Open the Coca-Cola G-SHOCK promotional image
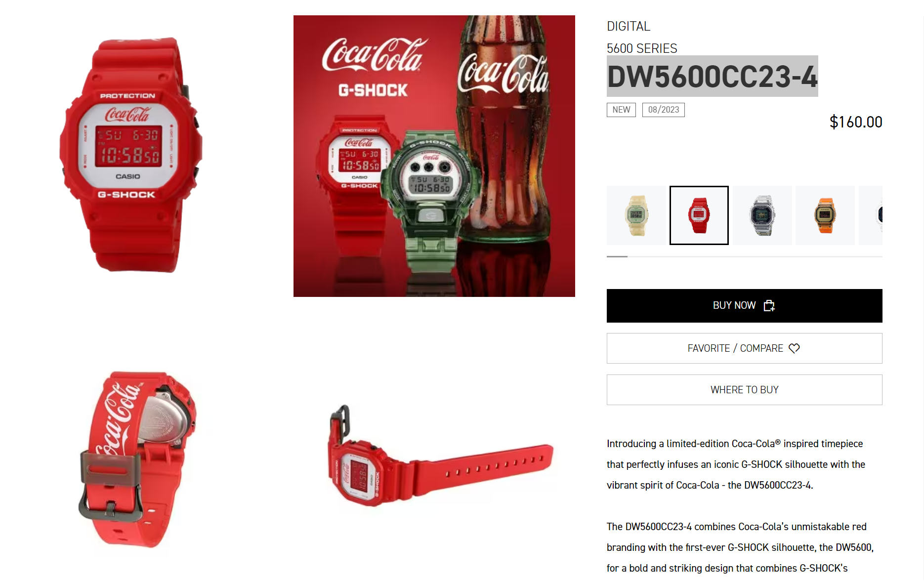Image resolution: width=924 pixels, height=581 pixels. pos(434,156)
